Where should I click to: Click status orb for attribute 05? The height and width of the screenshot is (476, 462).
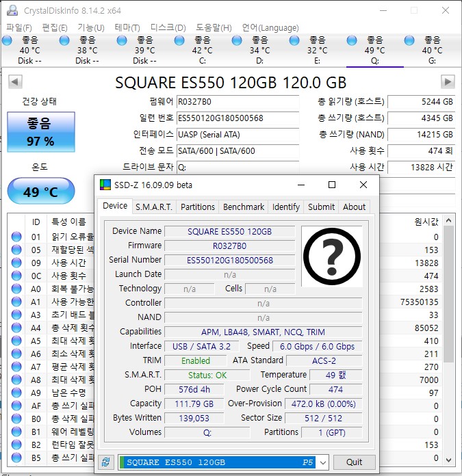tap(16, 250)
